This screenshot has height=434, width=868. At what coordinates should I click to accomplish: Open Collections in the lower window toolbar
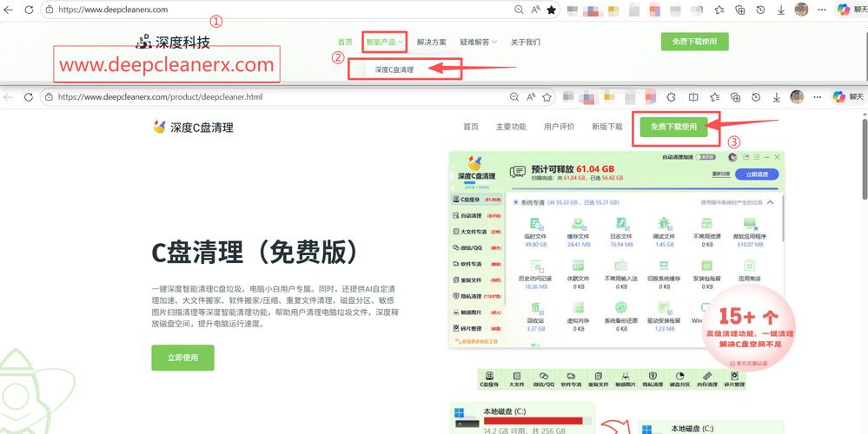(x=736, y=96)
